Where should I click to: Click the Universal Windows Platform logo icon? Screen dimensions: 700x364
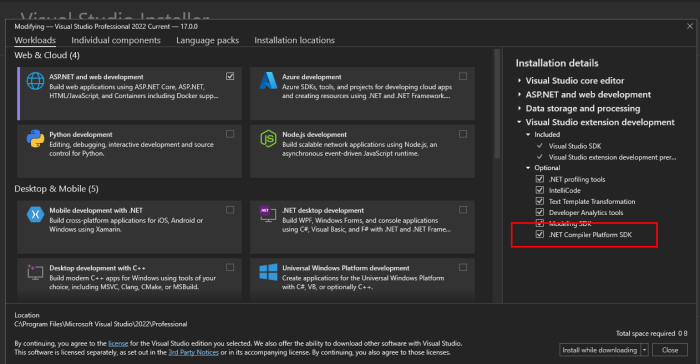click(268, 272)
